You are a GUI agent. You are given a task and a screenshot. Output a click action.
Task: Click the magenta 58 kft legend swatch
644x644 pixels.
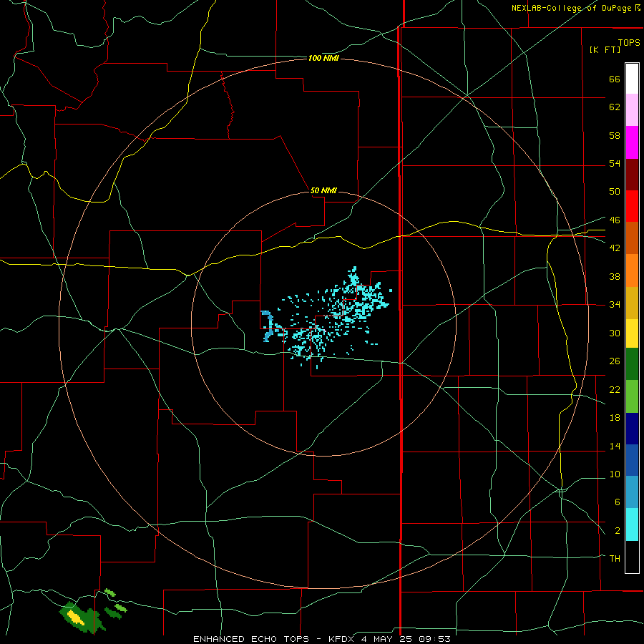[x=632, y=142]
